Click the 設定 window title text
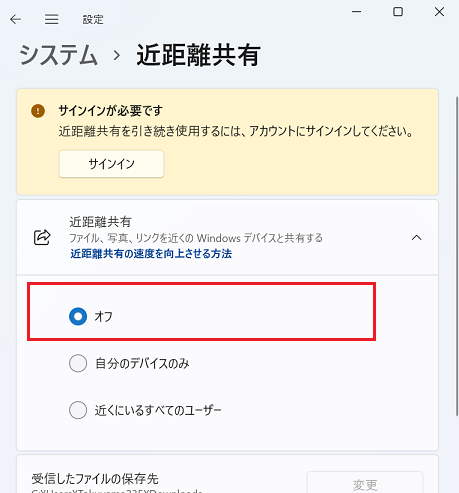Screen dimensions: 459x493 point(93,19)
